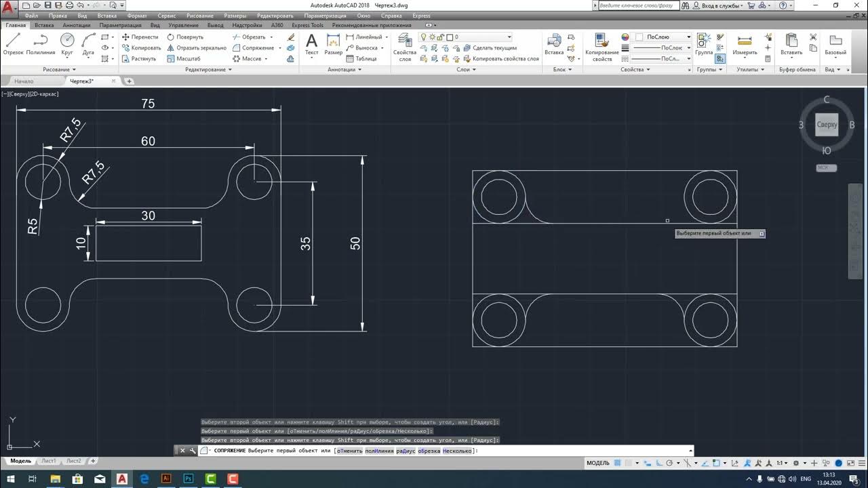
Task: Switch to the Вставка ribbon tab
Action: point(44,25)
